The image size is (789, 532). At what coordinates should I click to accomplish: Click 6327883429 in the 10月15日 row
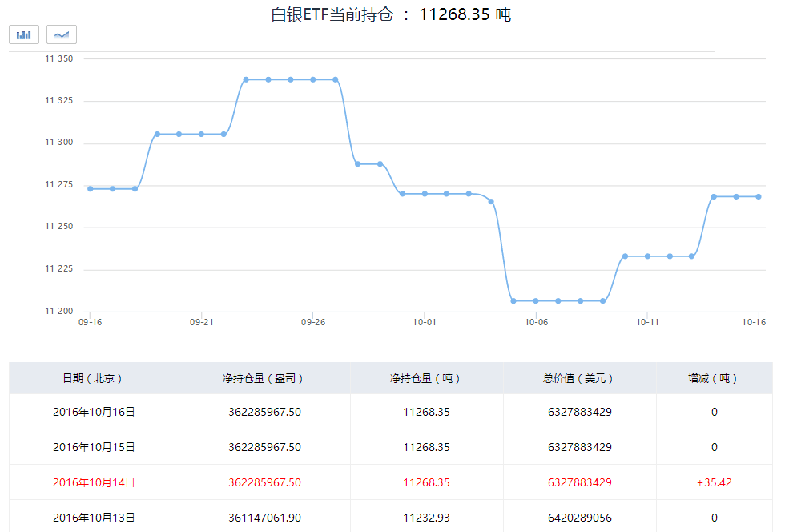pos(580,447)
